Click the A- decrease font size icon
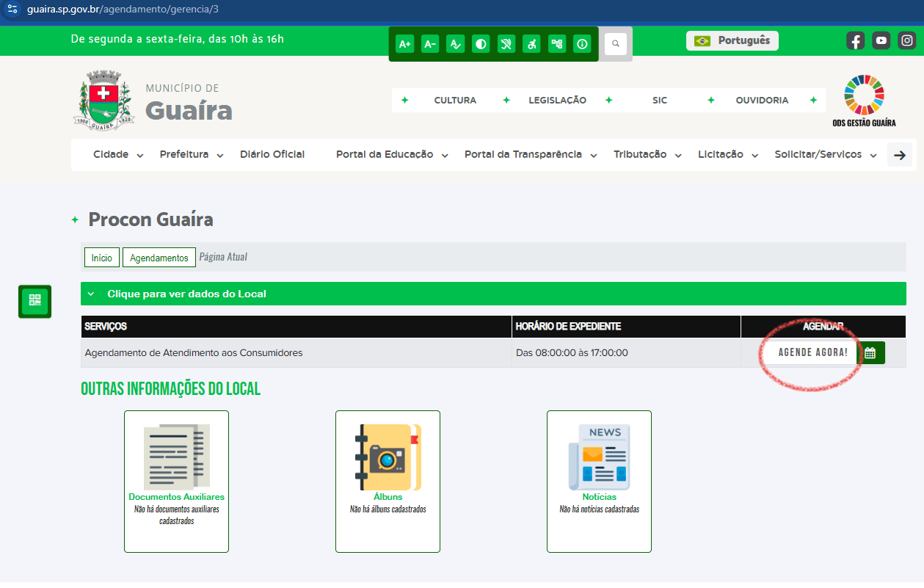924x588 pixels. [430, 43]
